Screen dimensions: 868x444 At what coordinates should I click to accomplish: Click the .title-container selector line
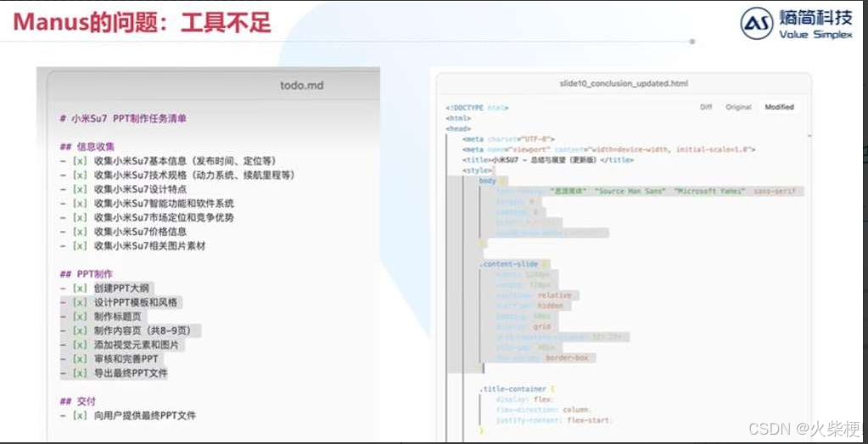pos(517,389)
